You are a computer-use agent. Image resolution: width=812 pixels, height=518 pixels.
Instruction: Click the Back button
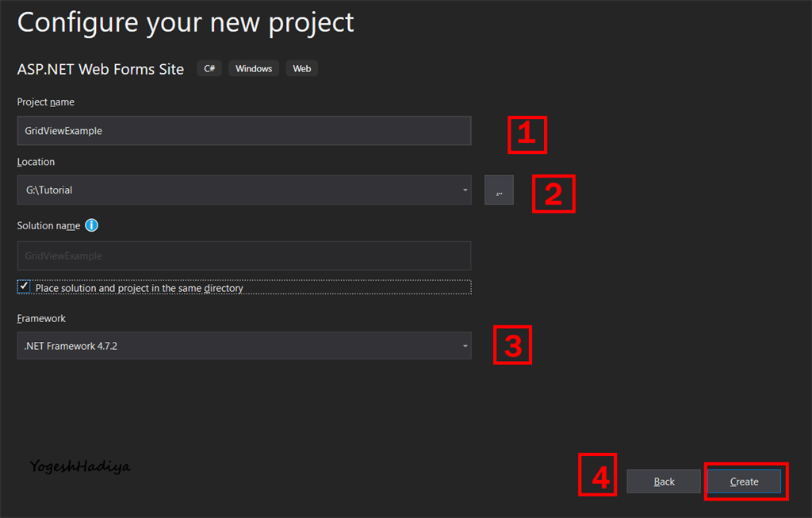[664, 482]
